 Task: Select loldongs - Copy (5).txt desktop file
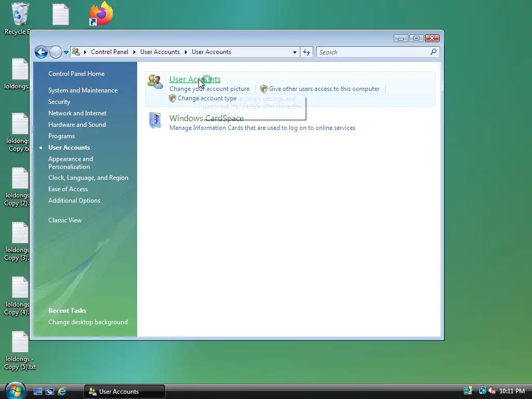click(20, 351)
